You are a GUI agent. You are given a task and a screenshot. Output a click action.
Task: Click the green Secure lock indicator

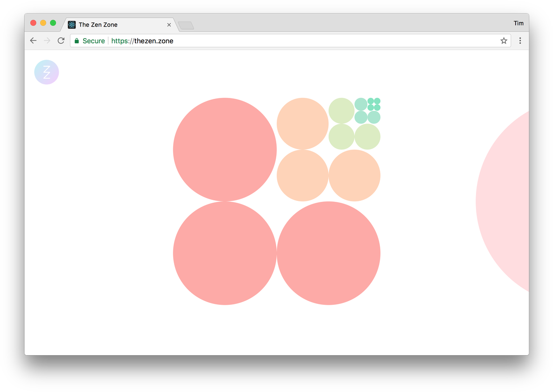pos(90,41)
